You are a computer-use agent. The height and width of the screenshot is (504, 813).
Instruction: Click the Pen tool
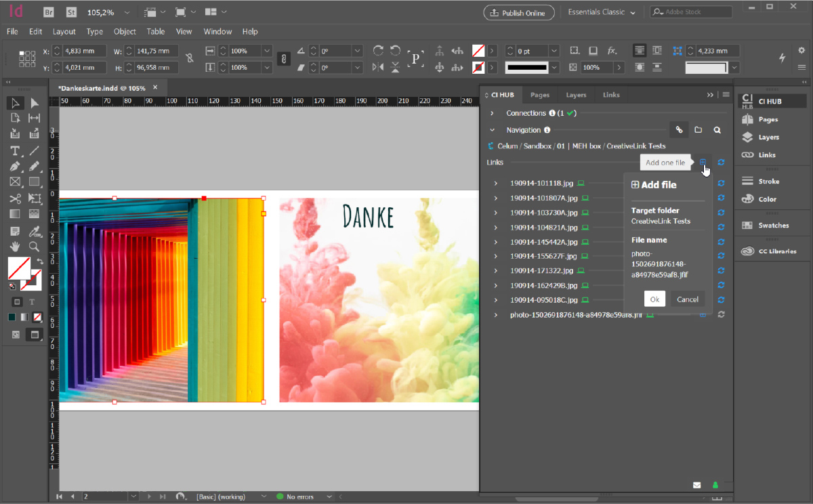[15, 167]
